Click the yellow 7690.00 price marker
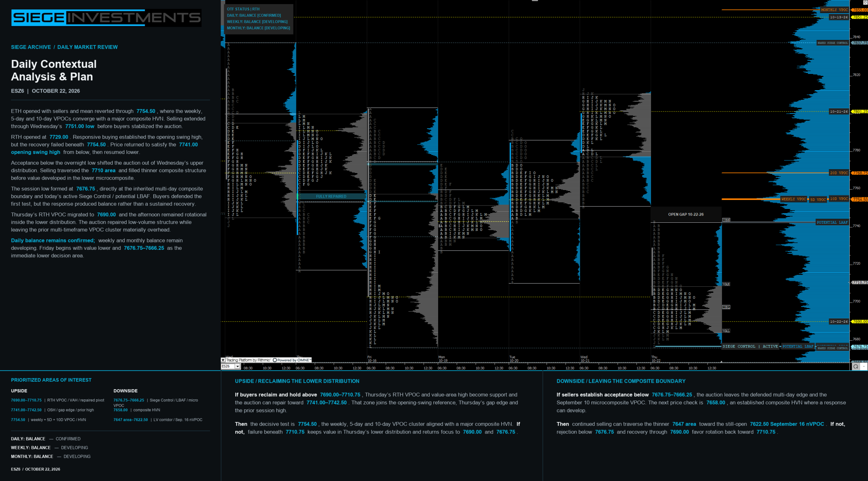 (x=860, y=322)
